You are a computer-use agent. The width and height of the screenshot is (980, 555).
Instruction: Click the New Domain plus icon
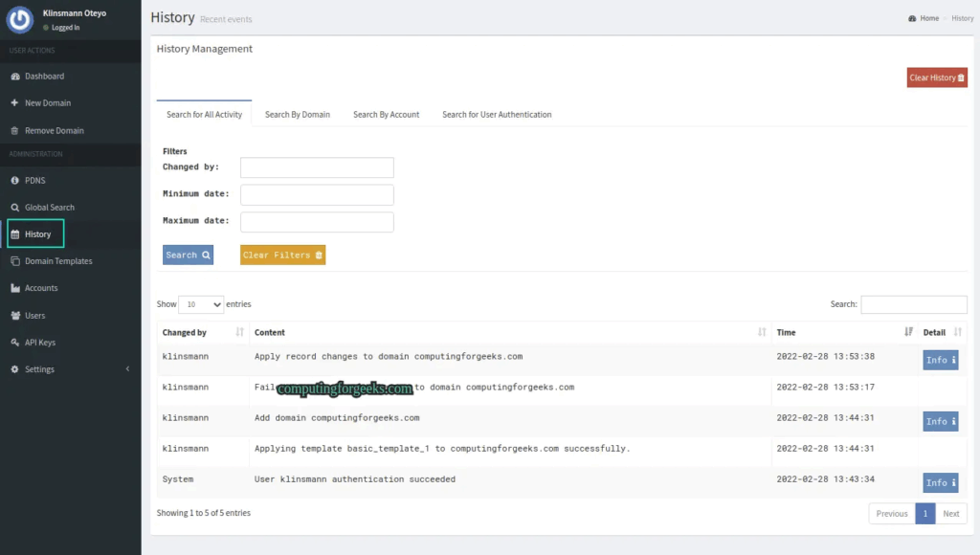[15, 102]
